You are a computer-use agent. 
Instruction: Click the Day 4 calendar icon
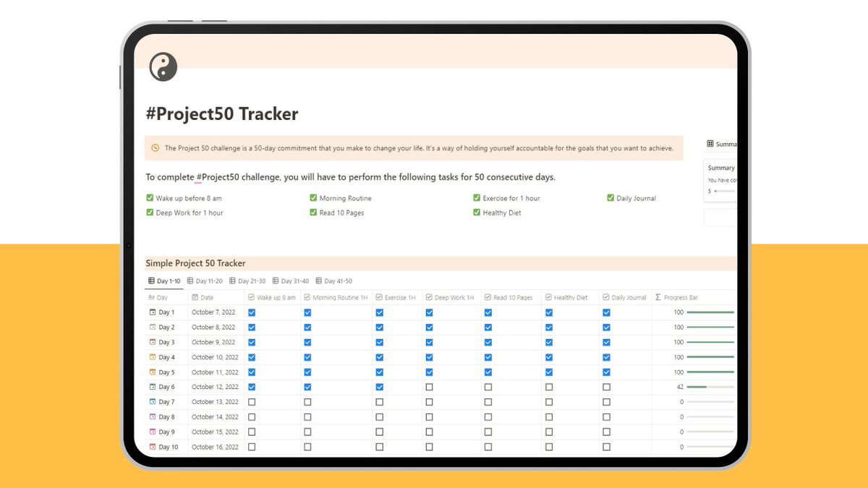click(x=153, y=357)
